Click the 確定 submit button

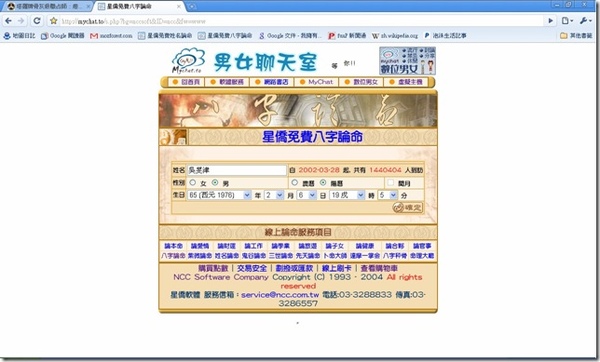click(408, 207)
